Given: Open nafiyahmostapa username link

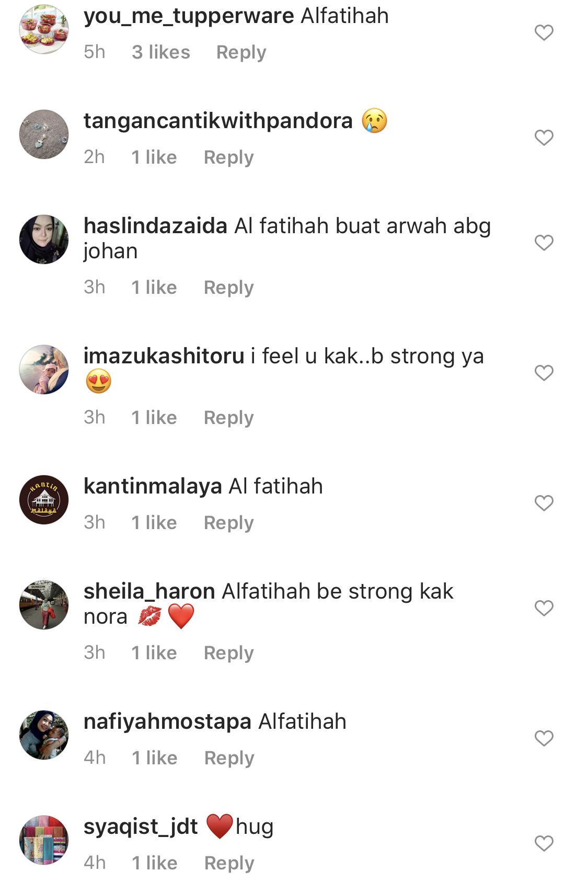Looking at the screenshot, I should coord(167,721).
